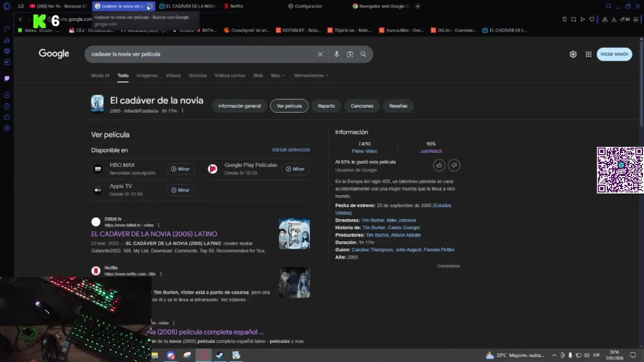Click the Apple TV logo icon
This screenshot has height=362, width=644.
pyautogui.click(x=98, y=190)
